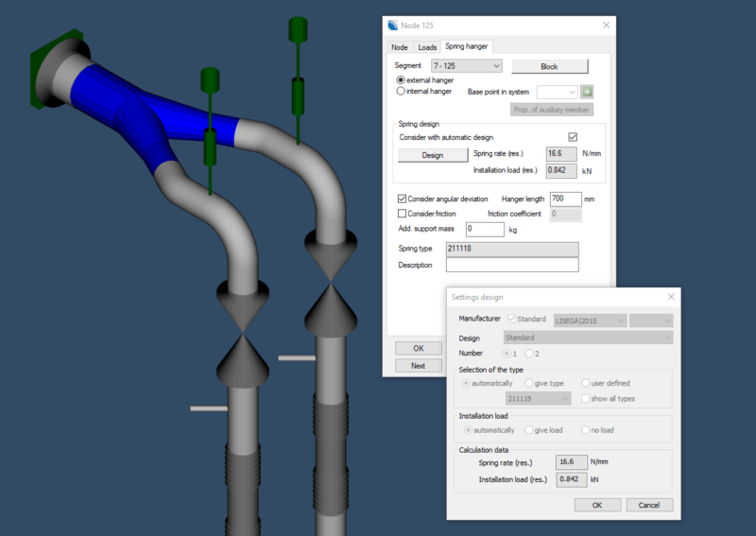756x536 pixels.
Task: Enable the Consider friction checkbox
Action: click(403, 214)
